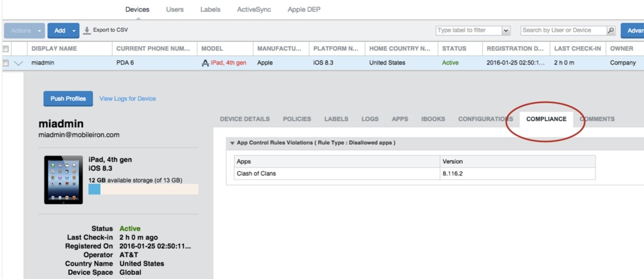The width and height of the screenshot is (644, 279).
Task: Click the search magnifier icon
Action: pos(611,31)
